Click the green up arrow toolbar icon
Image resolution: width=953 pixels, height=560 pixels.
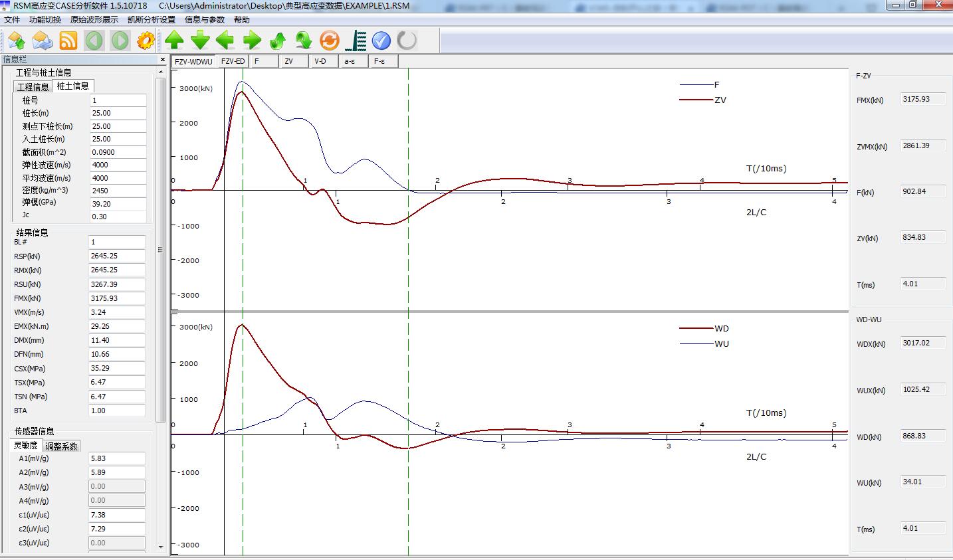174,41
